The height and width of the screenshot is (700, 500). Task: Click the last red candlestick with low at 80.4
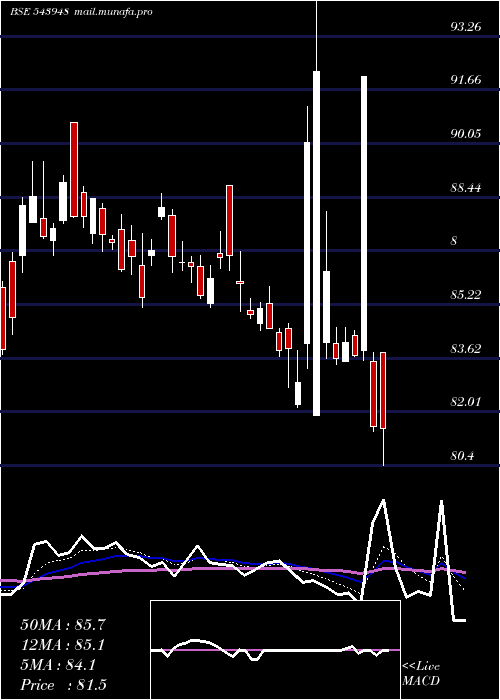coord(383,391)
